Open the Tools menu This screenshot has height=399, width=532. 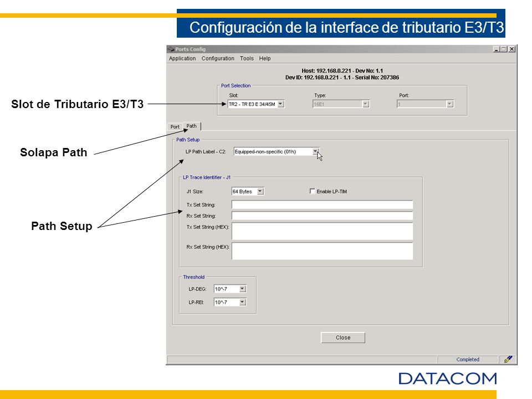(247, 58)
